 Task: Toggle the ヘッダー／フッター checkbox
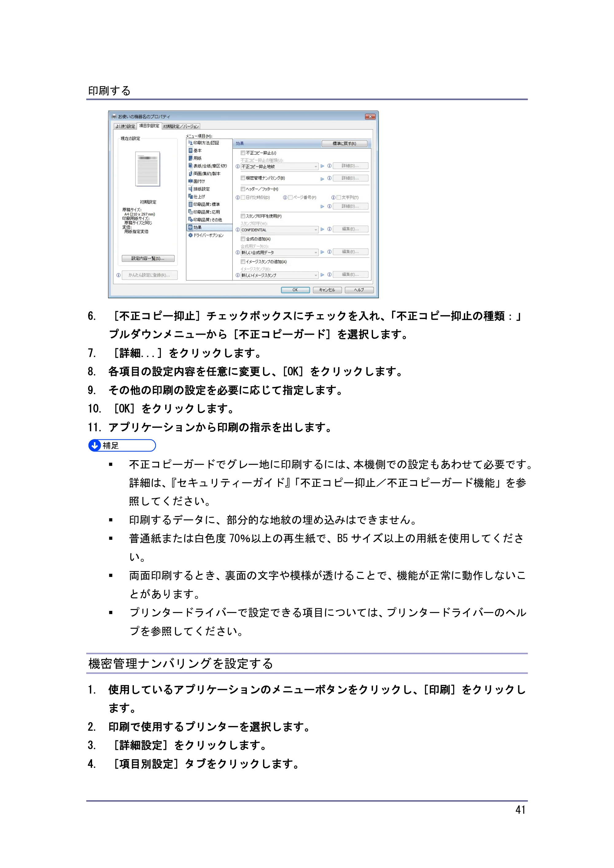point(243,189)
